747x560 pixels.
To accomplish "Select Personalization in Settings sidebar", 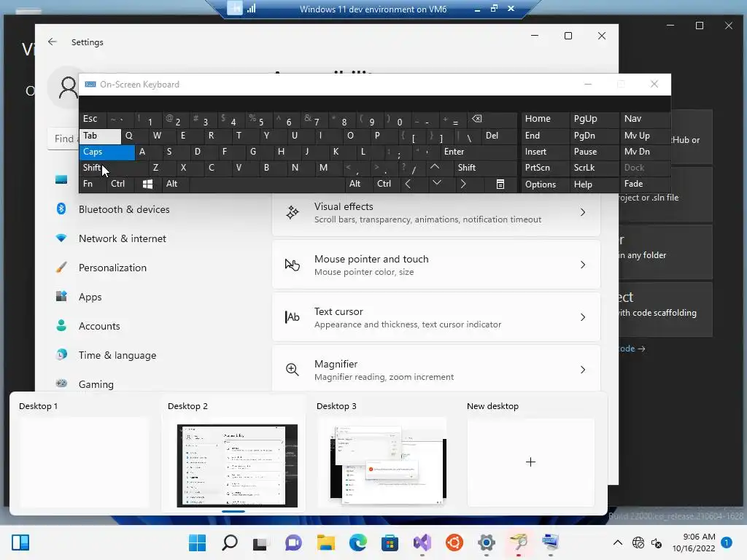I will click(x=112, y=268).
